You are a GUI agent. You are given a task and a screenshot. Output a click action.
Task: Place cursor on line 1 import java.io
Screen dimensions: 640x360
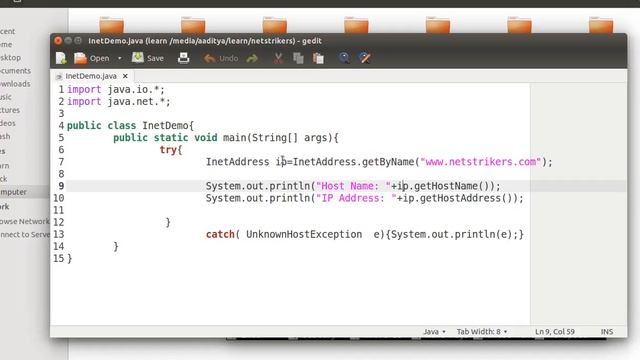coord(116,89)
